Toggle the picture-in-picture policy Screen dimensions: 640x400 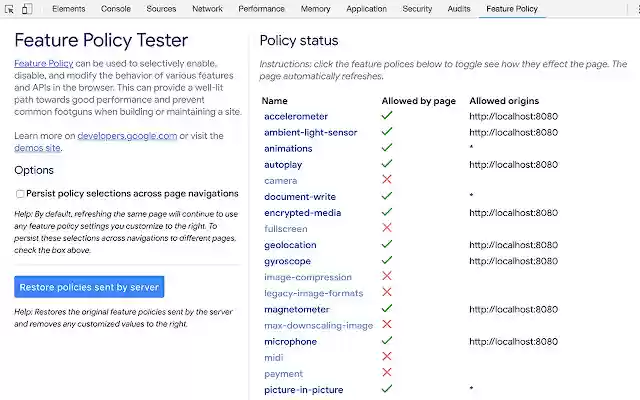pos(303,389)
